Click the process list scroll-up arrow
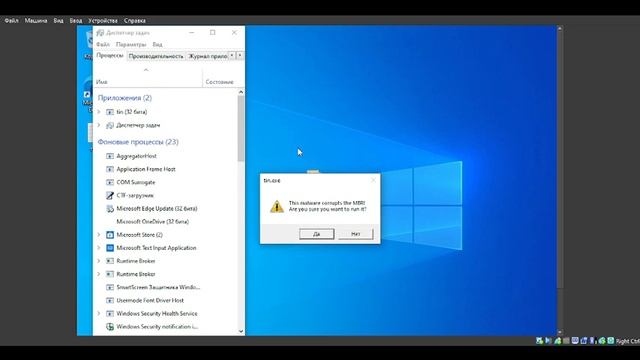 coord(241,92)
